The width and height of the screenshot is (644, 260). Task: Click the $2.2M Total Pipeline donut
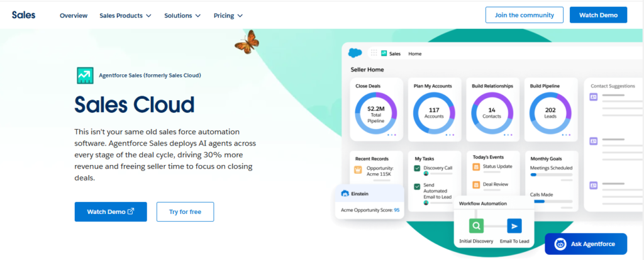376,112
